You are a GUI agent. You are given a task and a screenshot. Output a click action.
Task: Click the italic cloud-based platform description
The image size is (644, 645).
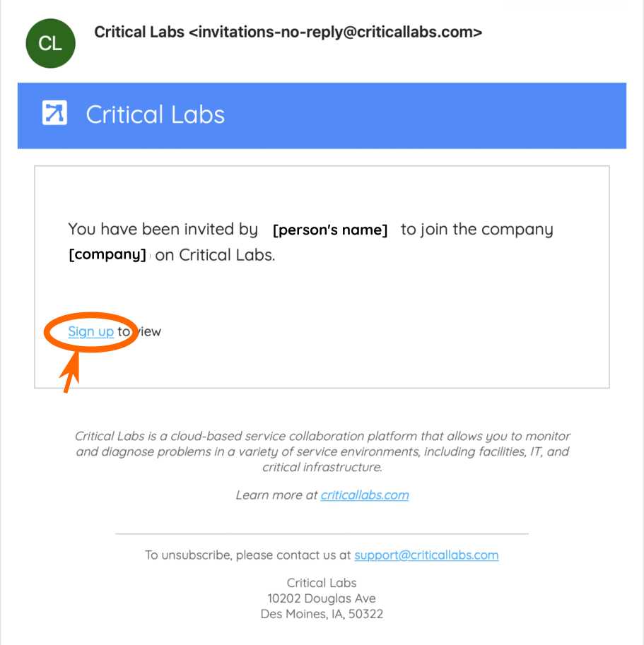[x=322, y=451]
